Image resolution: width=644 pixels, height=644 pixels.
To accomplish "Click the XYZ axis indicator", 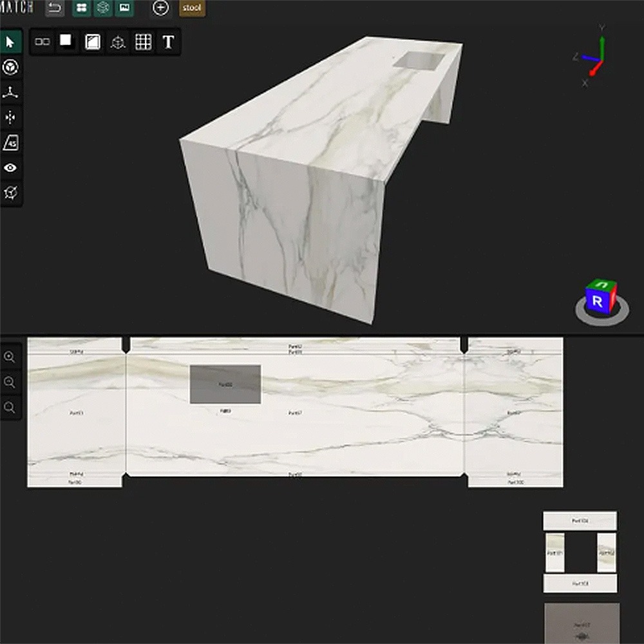I will point(589,56).
